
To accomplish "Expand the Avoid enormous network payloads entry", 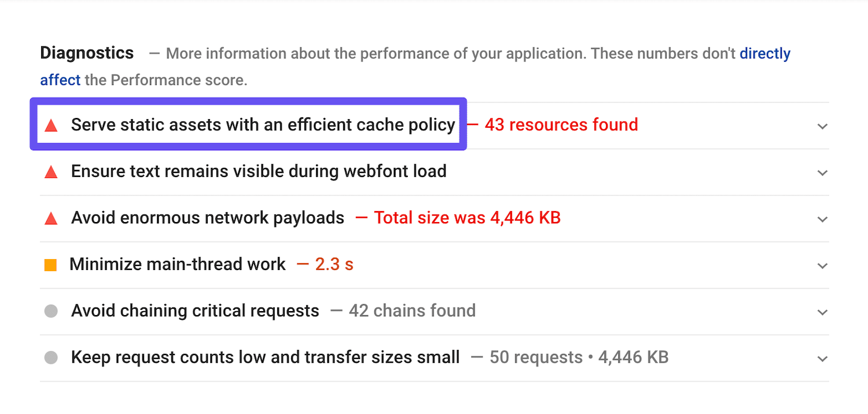I will click(x=822, y=219).
